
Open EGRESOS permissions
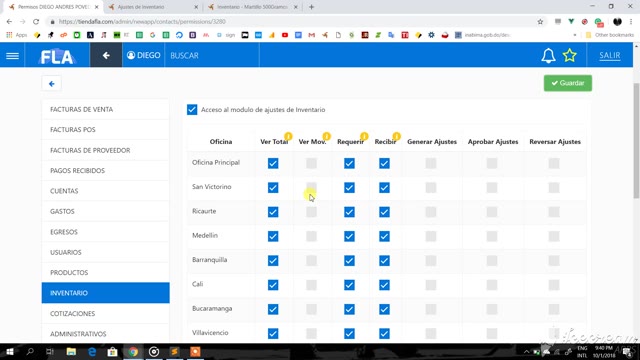pos(105,232)
